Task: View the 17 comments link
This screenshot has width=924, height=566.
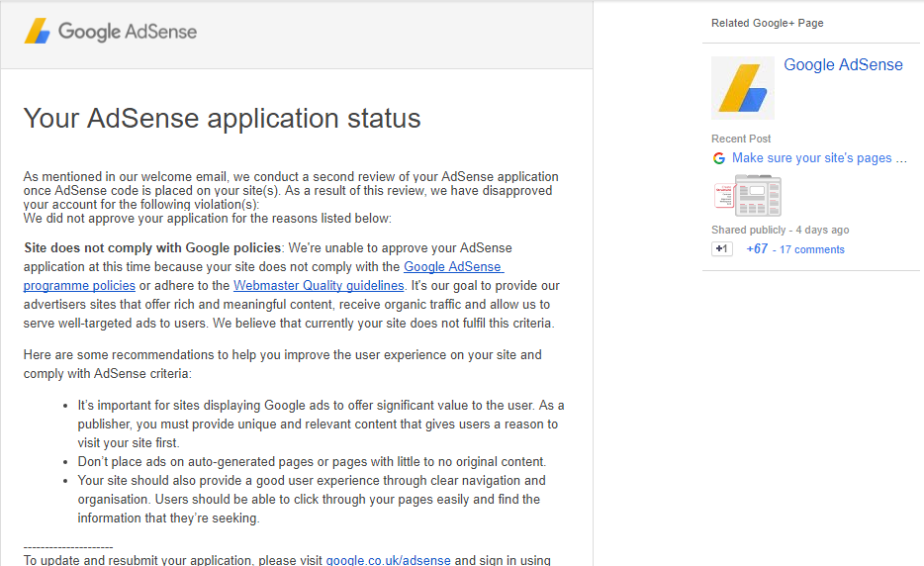Action: point(812,249)
